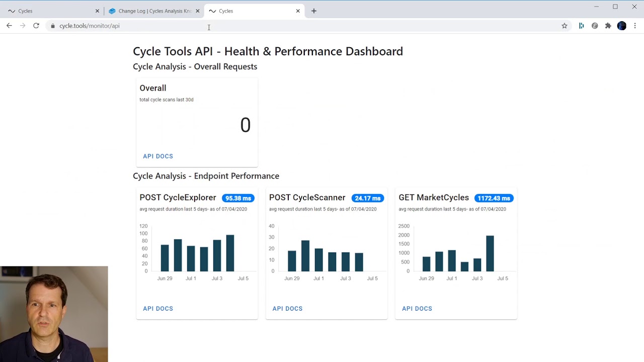The width and height of the screenshot is (644, 362).
Task: Click the 95.38 ms badge
Action: [238, 198]
